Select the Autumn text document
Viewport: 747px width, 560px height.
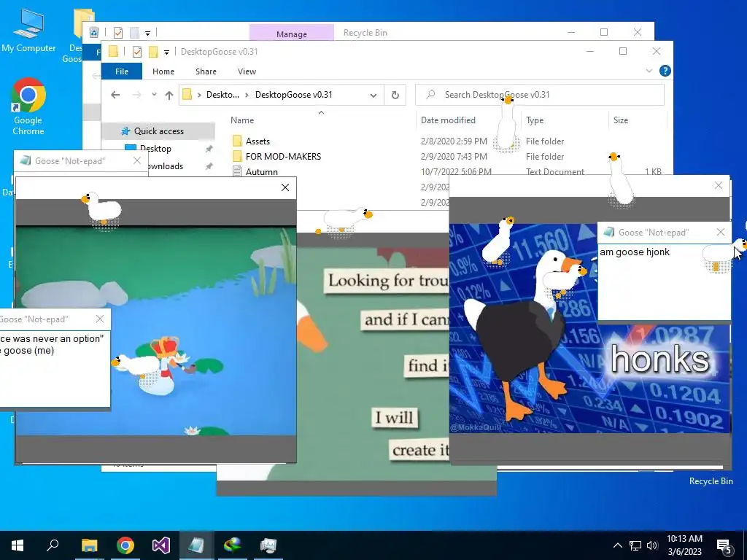pyautogui.click(x=262, y=172)
